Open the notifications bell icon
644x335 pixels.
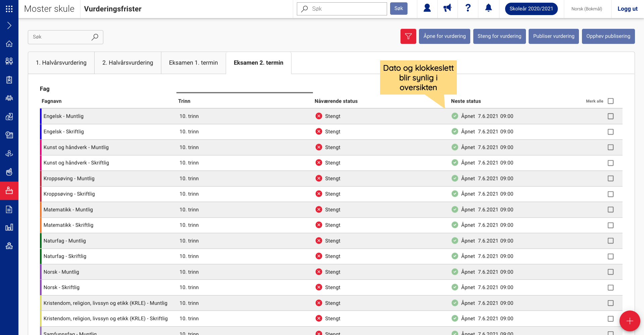489,8
